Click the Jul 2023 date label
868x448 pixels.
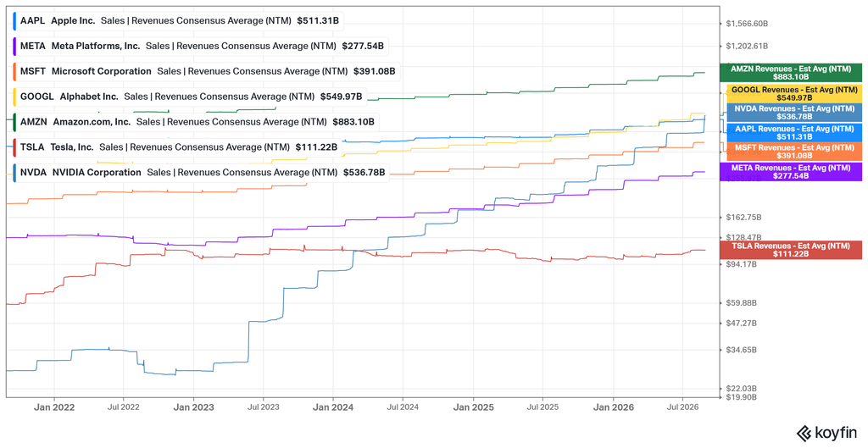[263, 407]
